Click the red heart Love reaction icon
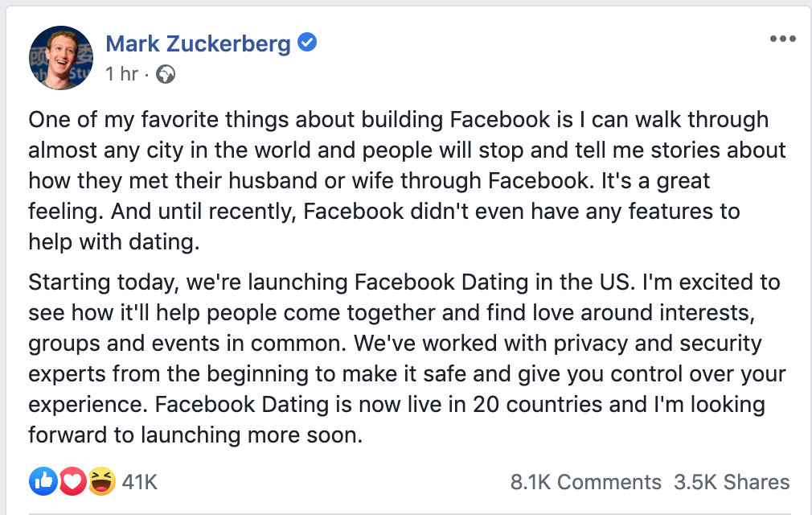The width and height of the screenshot is (812, 515). pos(72,481)
